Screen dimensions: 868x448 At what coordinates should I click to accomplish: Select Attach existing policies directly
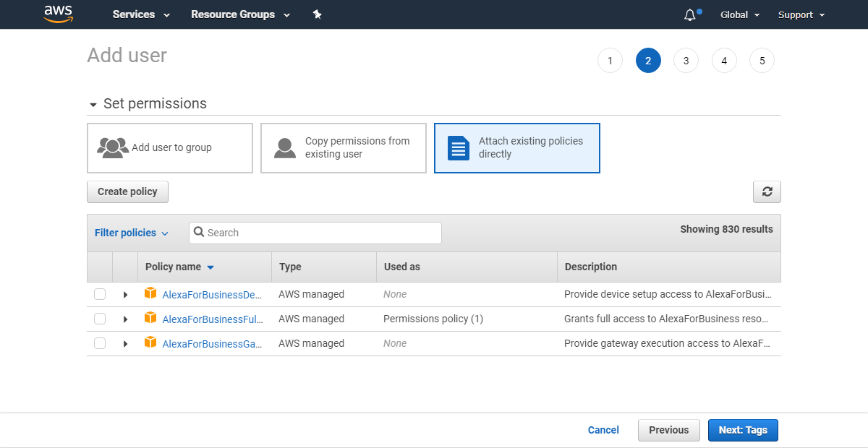point(517,148)
